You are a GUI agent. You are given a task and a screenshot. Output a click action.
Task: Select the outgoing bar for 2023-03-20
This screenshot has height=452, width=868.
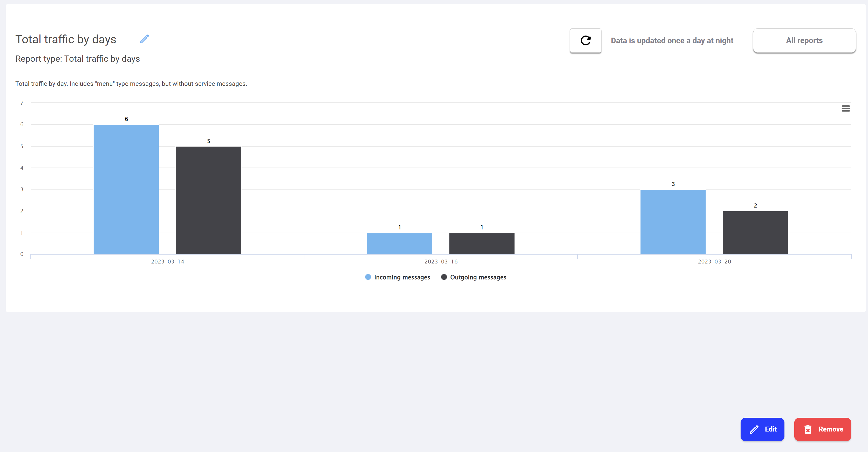tap(755, 232)
